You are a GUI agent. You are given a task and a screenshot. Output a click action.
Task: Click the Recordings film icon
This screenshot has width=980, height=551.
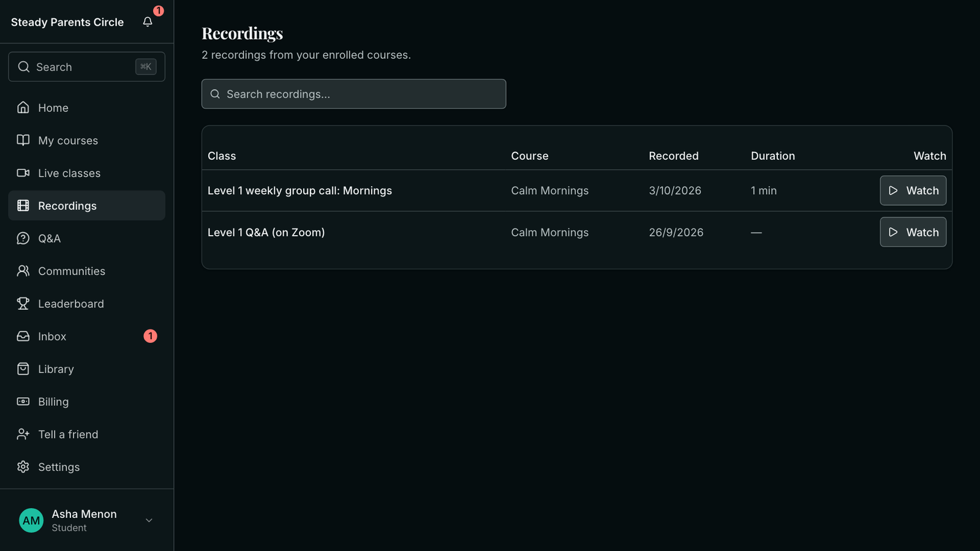pyautogui.click(x=23, y=206)
